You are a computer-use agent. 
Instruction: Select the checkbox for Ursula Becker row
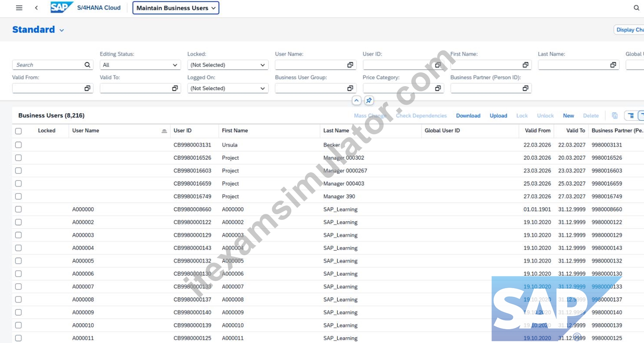click(x=19, y=145)
